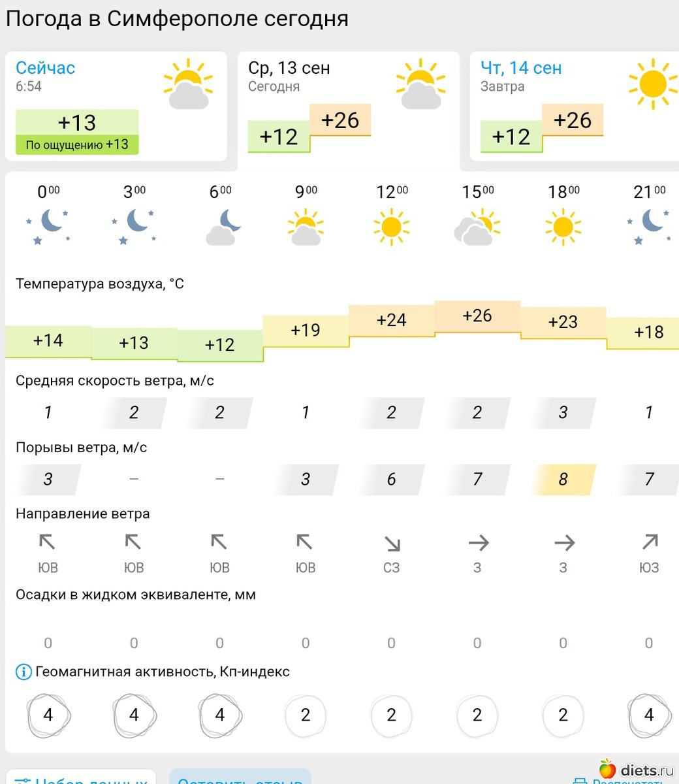This screenshot has height=784, width=679.
Task: Click the 12:00 sunny weather icon
Action: [391, 226]
